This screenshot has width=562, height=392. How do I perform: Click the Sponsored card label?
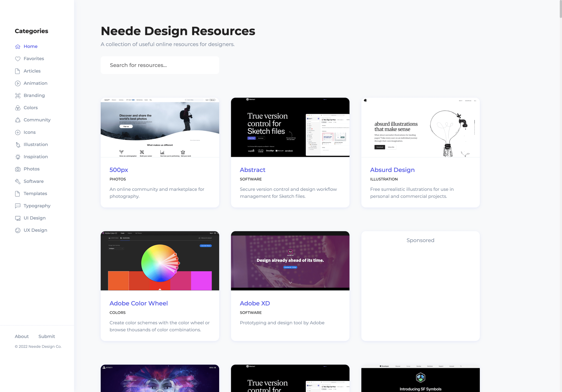[x=420, y=240]
